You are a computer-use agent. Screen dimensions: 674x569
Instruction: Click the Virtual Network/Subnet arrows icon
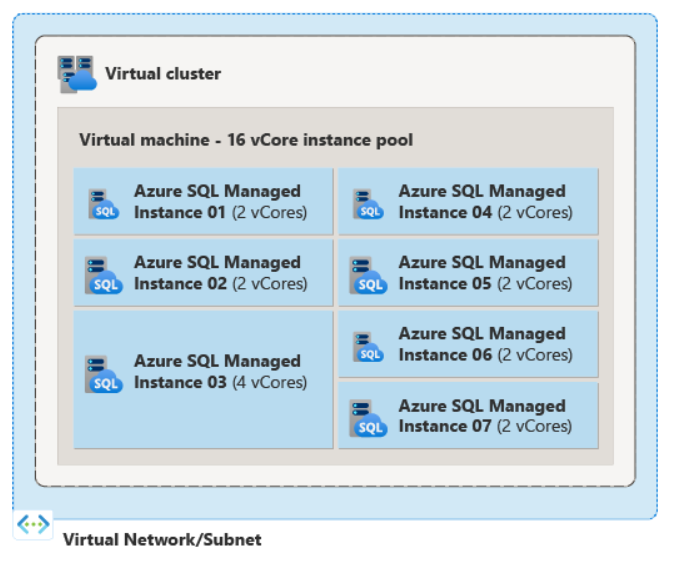coord(33,525)
